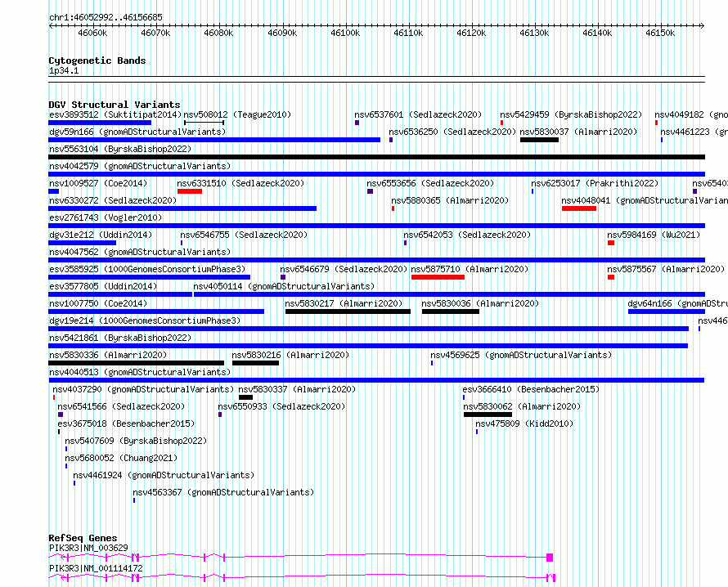Image resolution: width=728 pixels, height=587 pixels.
Task: Select nsv1009527 (Coe2014) label
Action: tap(98, 183)
